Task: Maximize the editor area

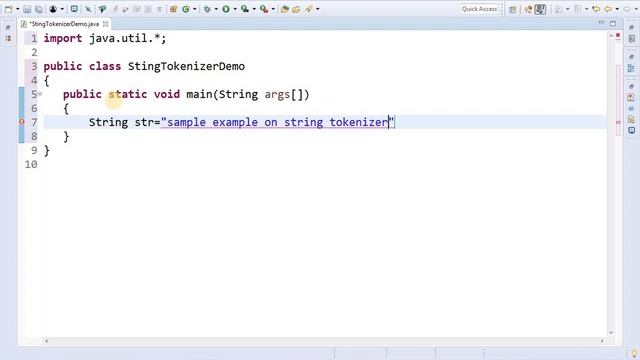Action: coord(613,24)
